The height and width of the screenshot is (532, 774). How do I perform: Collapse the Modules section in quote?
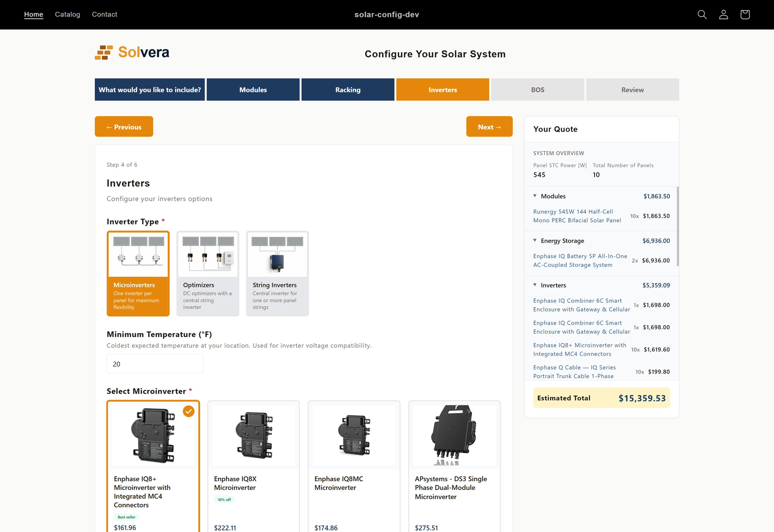click(x=535, y=196)
